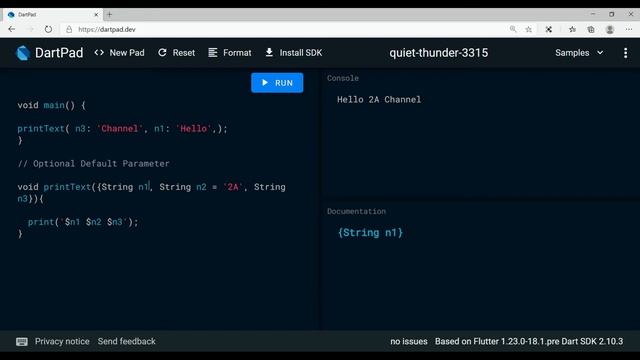Bookmark this page with star icon
This screenshot has width=640, height=360.
(x=529, y=29)
